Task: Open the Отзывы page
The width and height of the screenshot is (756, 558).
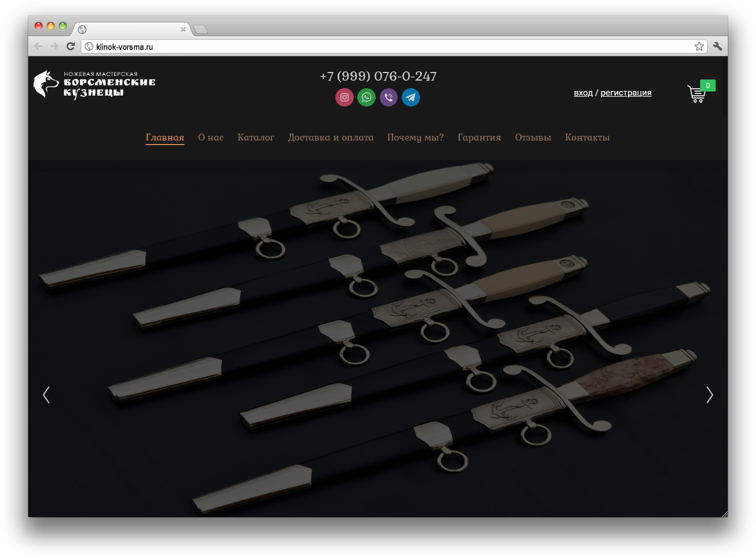Action: 533,138
